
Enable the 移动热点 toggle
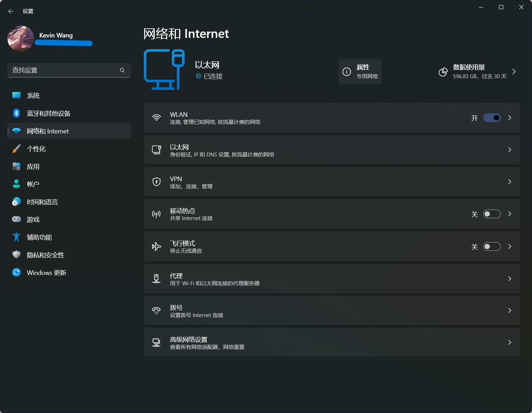point(492,214)
